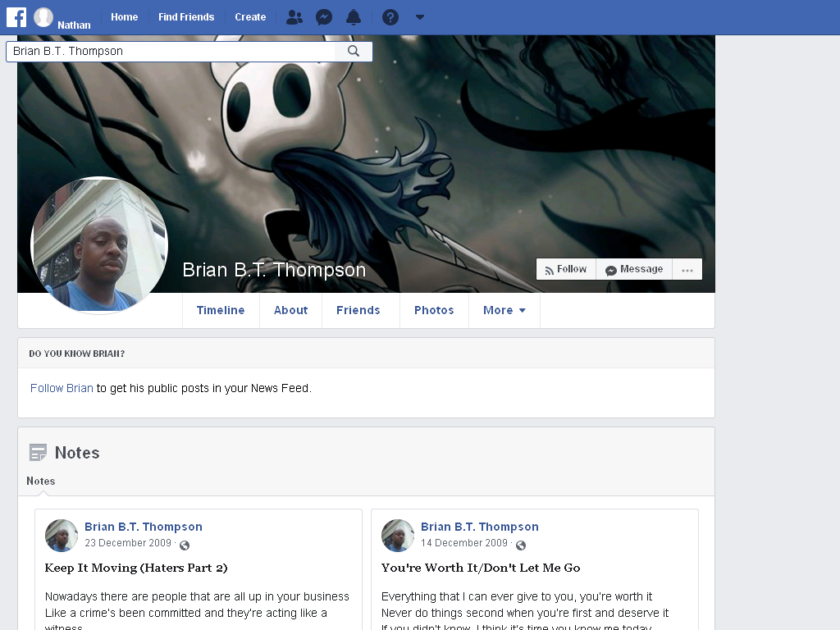Open the three-dots profile options menu

pos(687,269)
